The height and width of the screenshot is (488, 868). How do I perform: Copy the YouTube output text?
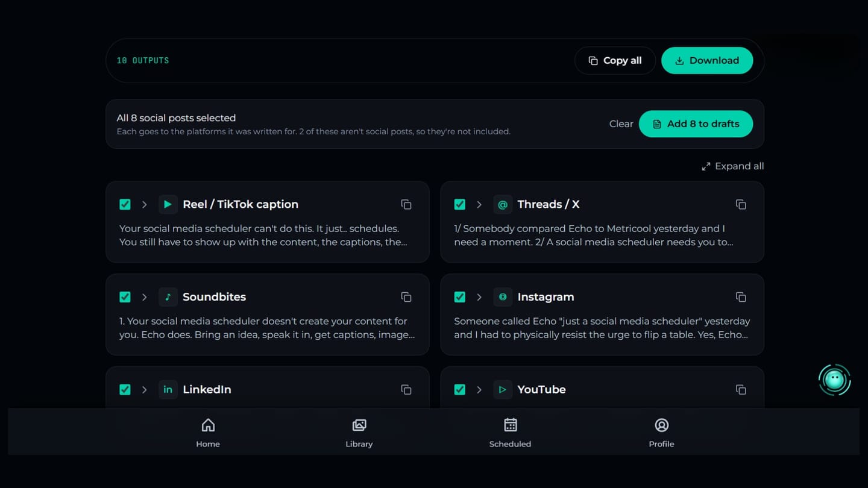tap(741, 390)
